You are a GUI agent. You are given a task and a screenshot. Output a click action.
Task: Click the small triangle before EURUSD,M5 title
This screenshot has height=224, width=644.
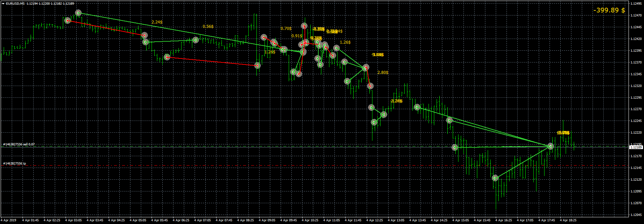pyautogui.click(x=3, y=4)
